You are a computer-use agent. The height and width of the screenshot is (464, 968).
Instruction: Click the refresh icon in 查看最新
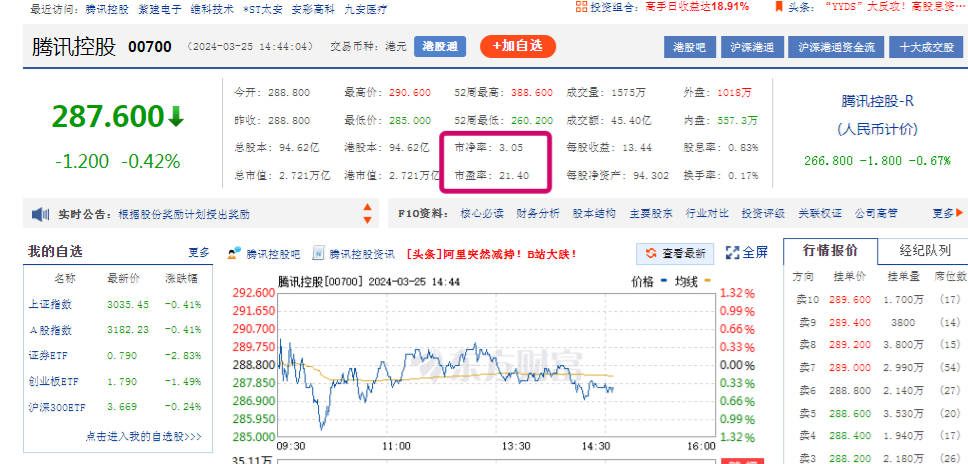[651, 253]
